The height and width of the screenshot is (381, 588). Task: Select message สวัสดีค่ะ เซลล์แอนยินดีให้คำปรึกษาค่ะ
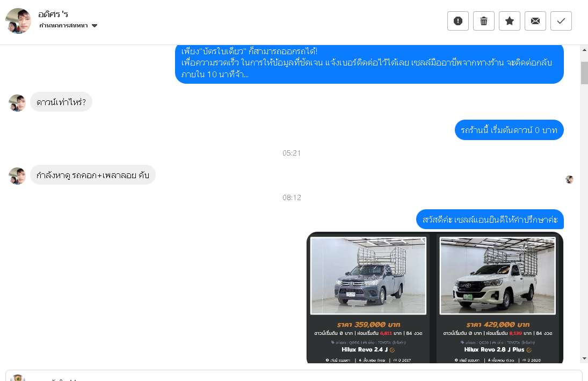click(490, 219)
